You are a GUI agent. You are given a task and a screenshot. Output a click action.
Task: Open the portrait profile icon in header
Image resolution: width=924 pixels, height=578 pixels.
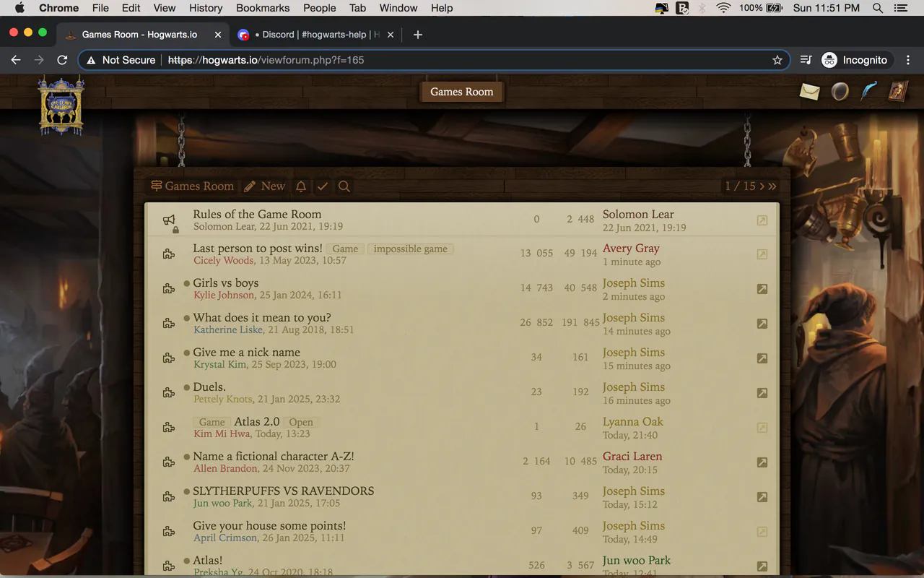(898, 91)
